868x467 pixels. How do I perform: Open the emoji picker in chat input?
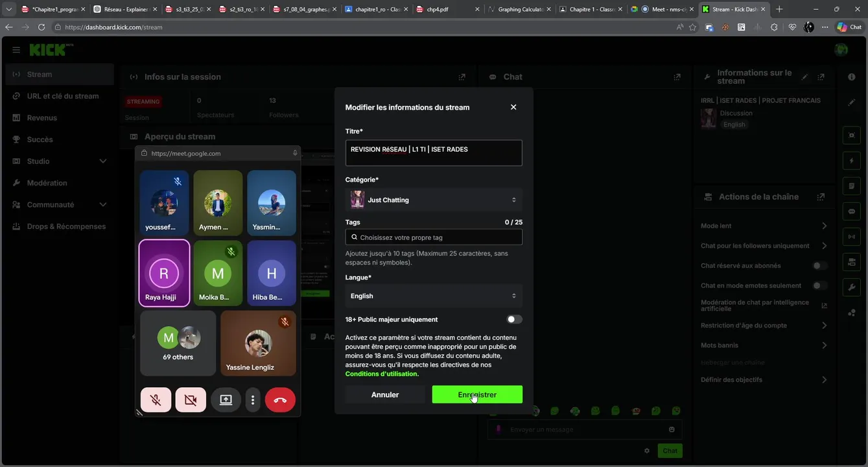tap(672, 429)
